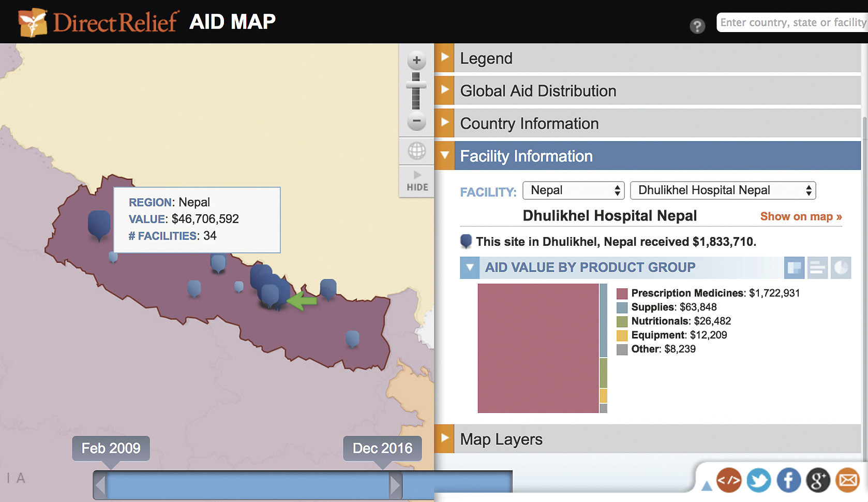Viewport: 868px width, 502px height.
Task: Share the aid map on Twitter
Action: (759, 480)
